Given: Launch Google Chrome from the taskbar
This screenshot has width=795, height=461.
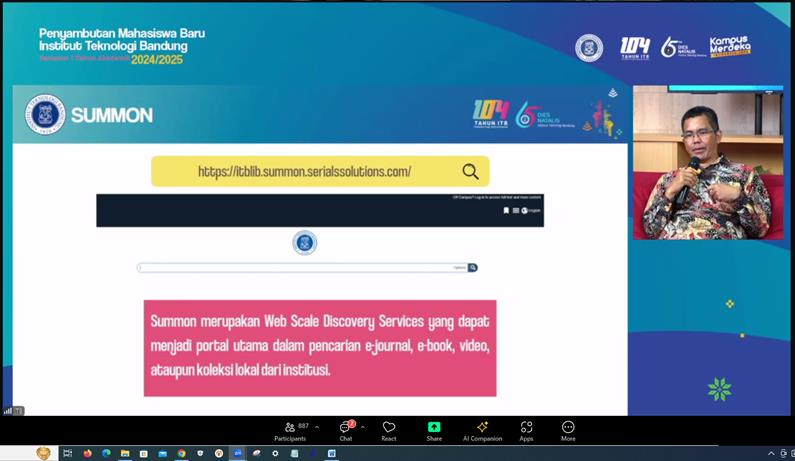Looking at the screenshot, I should (182, 453).
